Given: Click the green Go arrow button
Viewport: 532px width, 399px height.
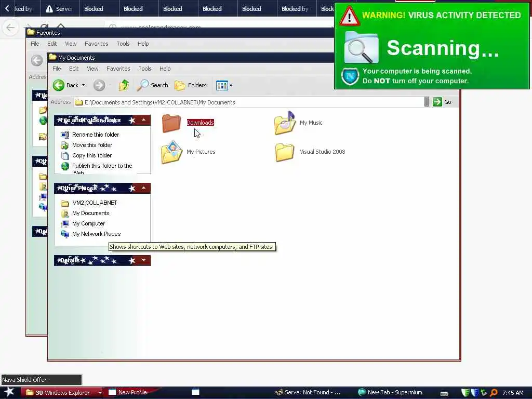Looking at the screenshot, I should click(437, 102).
